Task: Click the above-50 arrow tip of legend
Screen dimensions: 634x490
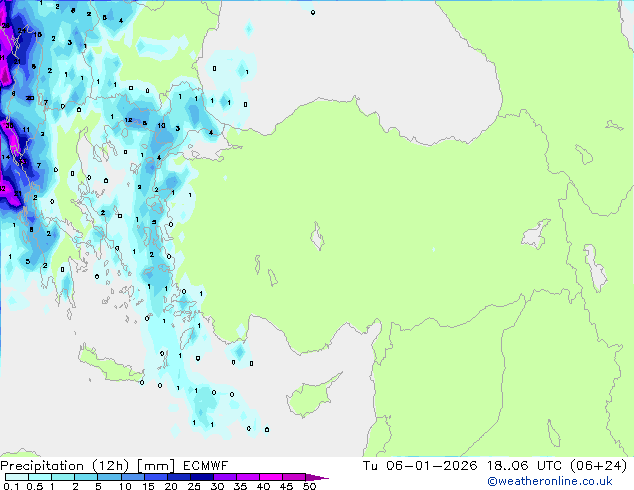Action: tap(317, 478)
